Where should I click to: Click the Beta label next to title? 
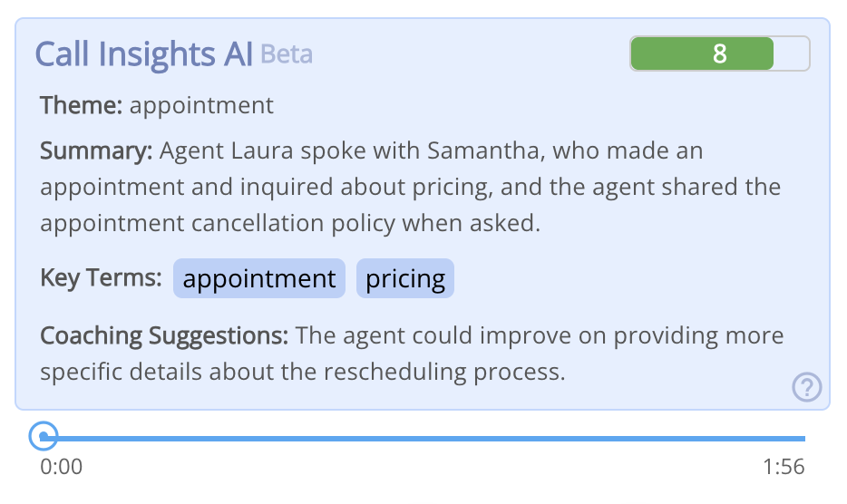click(x=287, y=54)
